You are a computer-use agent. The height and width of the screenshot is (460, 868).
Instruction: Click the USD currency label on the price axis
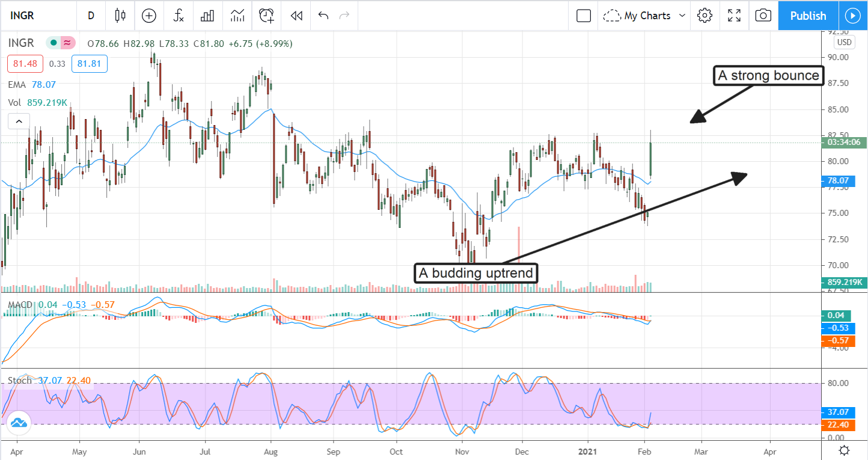844,42
